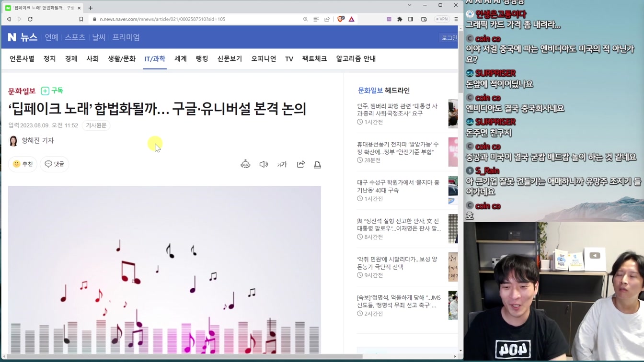Open the browser hamburger menu

click(456, 19)
